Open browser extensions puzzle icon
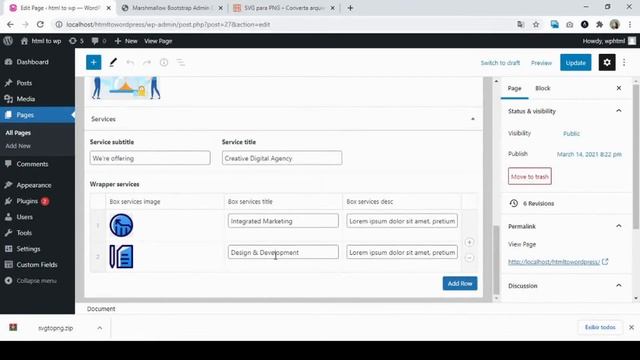The width and height of the screenshot is (640, 360). coord(599,24)
